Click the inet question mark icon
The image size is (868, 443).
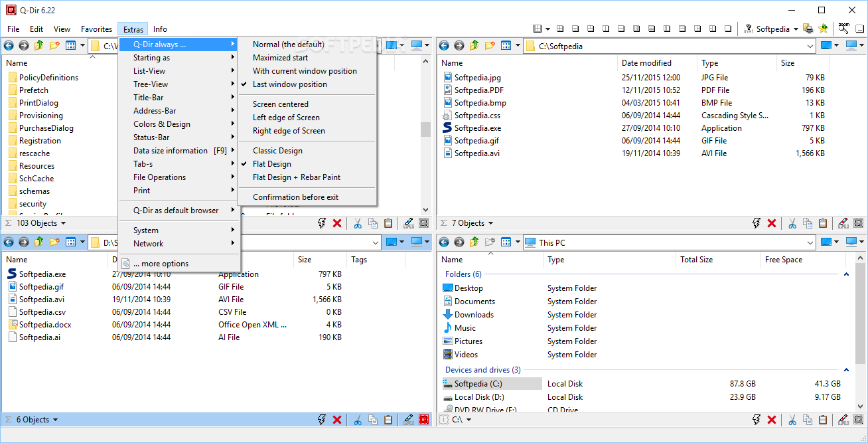click(749, 29)
